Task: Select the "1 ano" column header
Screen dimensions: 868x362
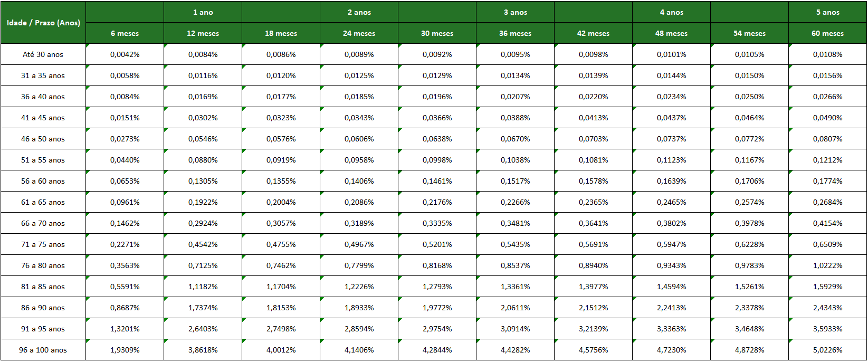Action: (x=203, y=12)
